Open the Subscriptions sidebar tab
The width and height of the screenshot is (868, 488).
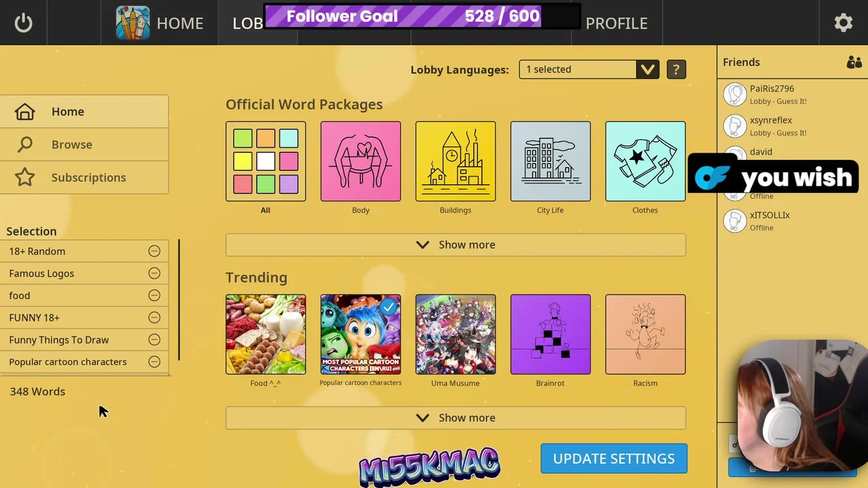[84, 178]
